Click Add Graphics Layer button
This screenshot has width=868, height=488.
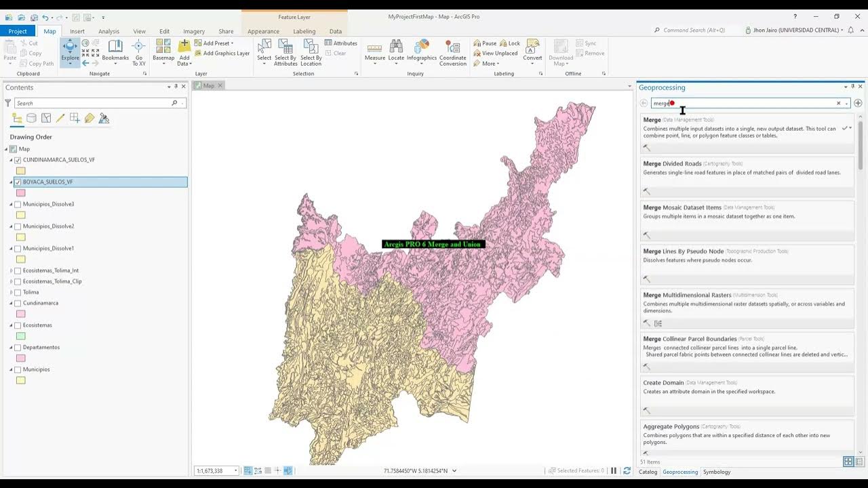point(222,53)
